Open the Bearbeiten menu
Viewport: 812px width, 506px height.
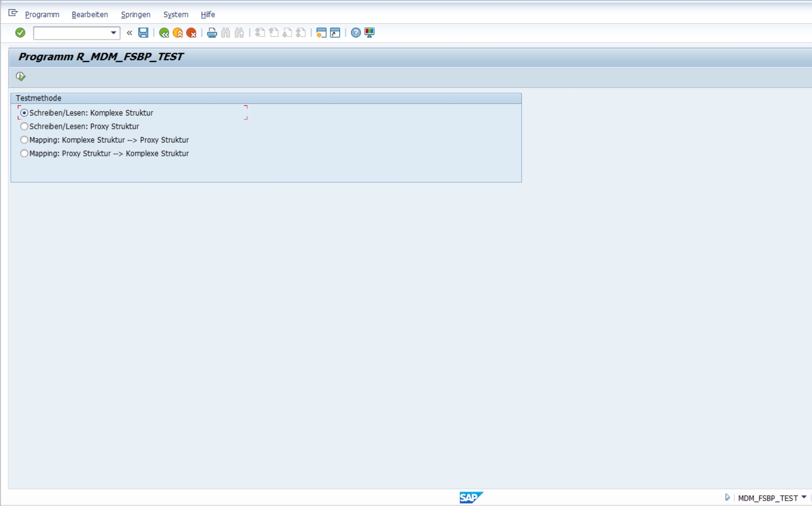click(90, 15)
